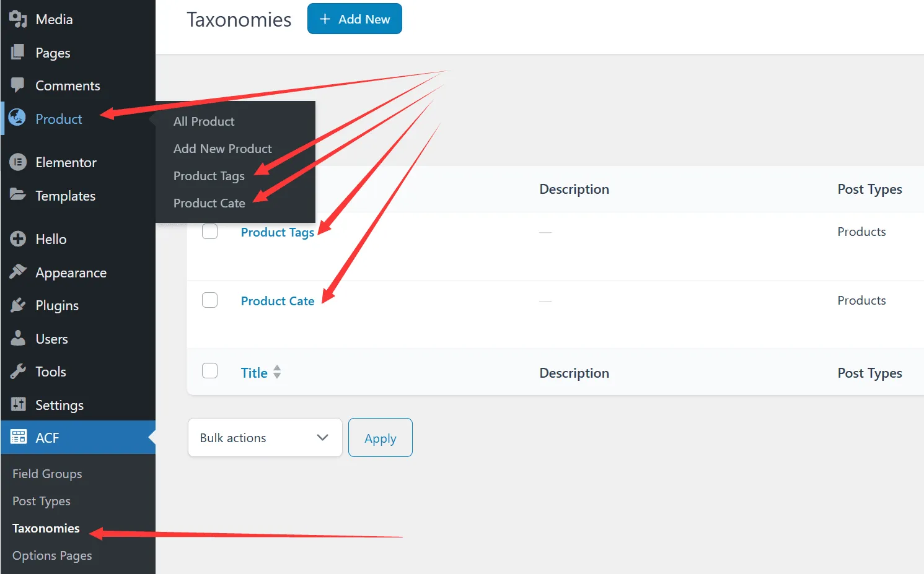The width and height of the screenshot is (924, 574).
Task: Click the Media icon in sidebar
Action: [18, 19]
